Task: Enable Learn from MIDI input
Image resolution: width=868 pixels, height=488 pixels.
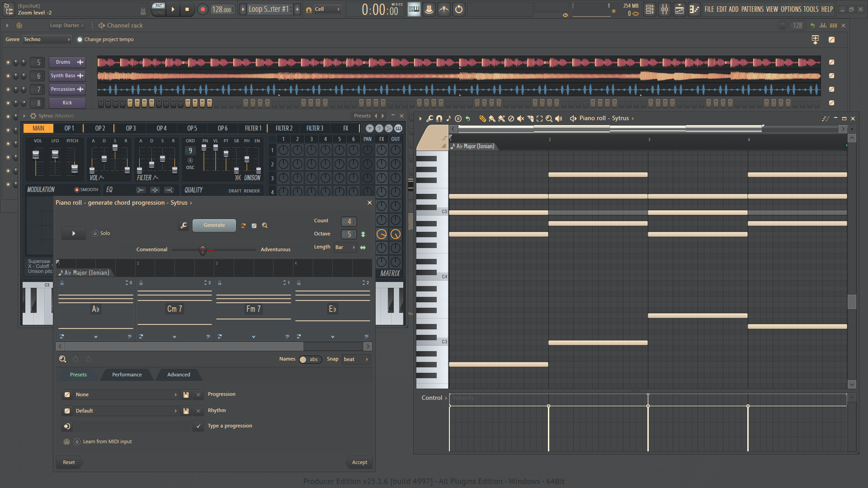Action: 77,442
